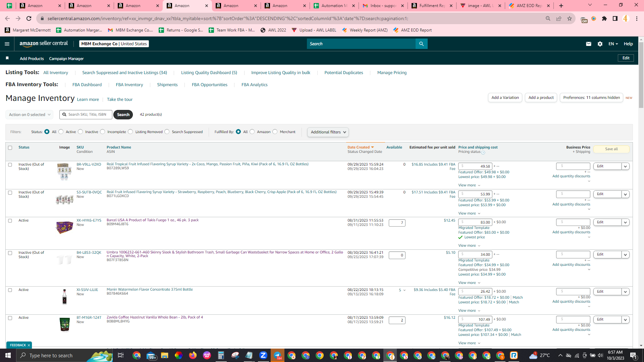Open Add Products in navigation bar
The width and height of the screenshot is (644, 362).
[x=32, y=59]
